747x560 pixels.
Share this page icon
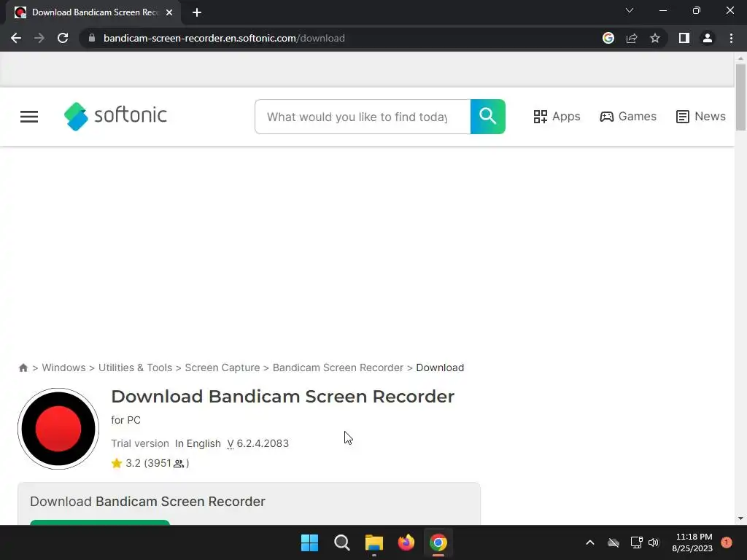632,38
